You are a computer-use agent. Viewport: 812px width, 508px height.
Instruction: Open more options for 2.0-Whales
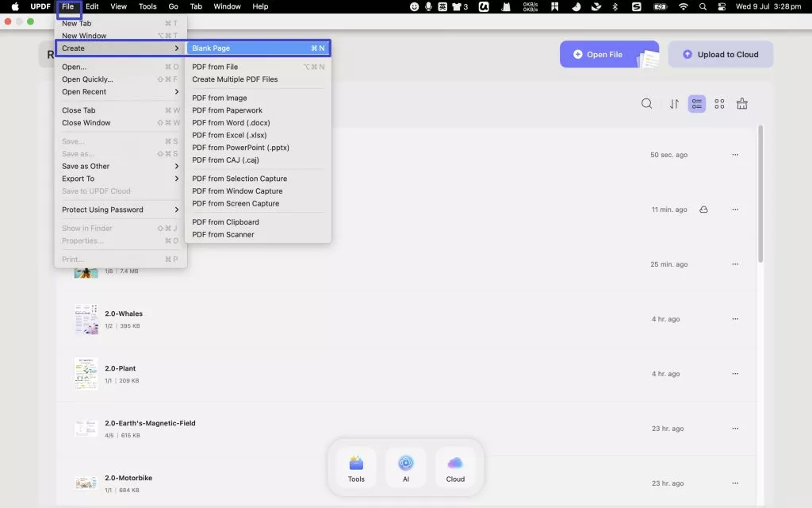[735, 319]
